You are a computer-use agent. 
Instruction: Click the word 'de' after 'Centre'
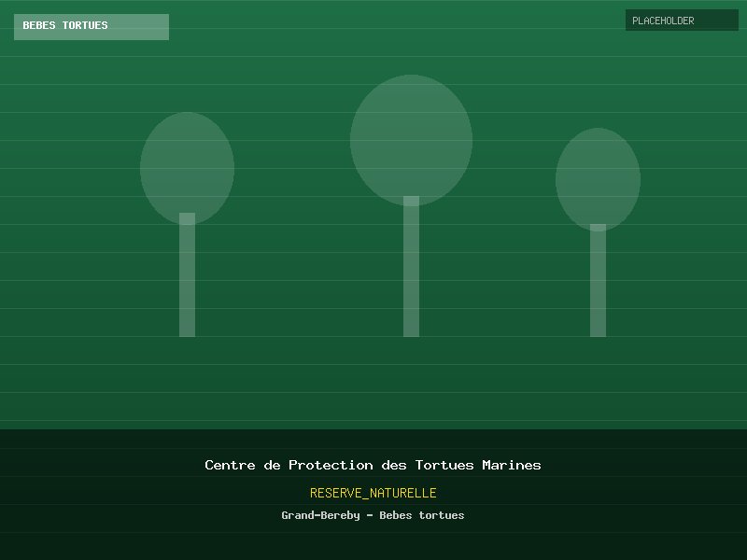pos(272,465)
